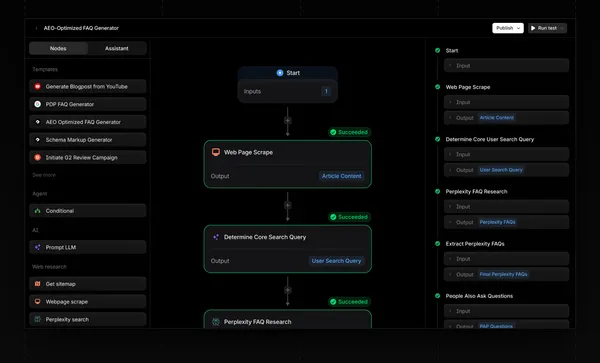Click the play icon on Run test button
The image size is (600, 363).
click(x=533, y=28)
